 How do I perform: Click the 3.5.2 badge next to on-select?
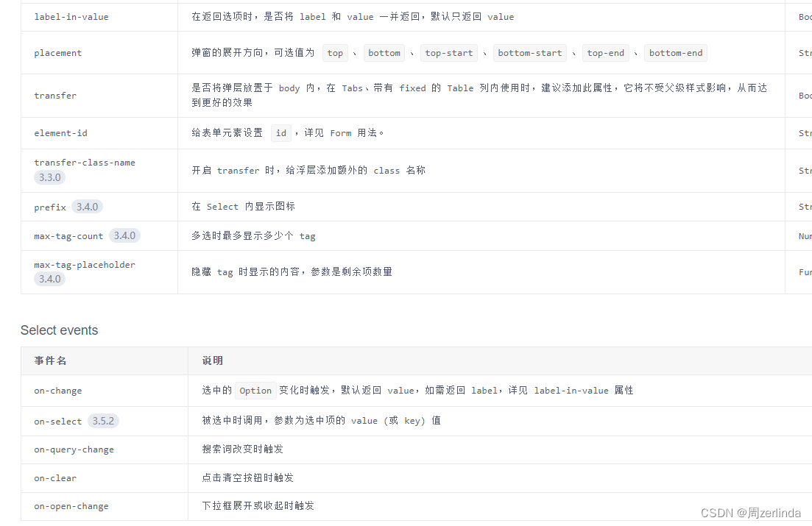click(x=103, y=420)
